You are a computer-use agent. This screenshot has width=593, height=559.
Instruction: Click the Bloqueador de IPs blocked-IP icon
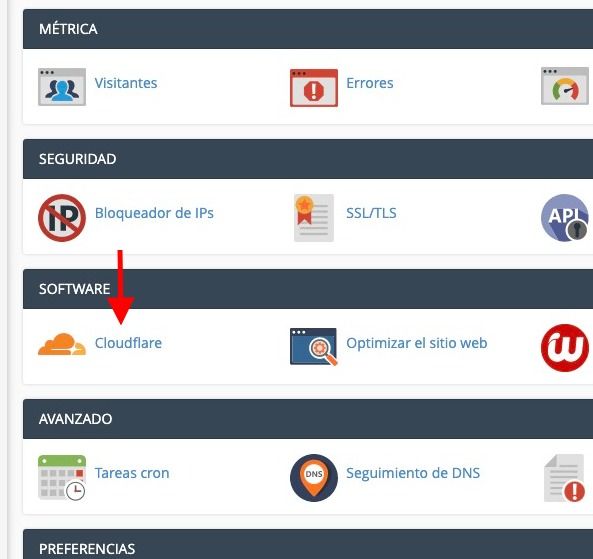click(62, 217)
